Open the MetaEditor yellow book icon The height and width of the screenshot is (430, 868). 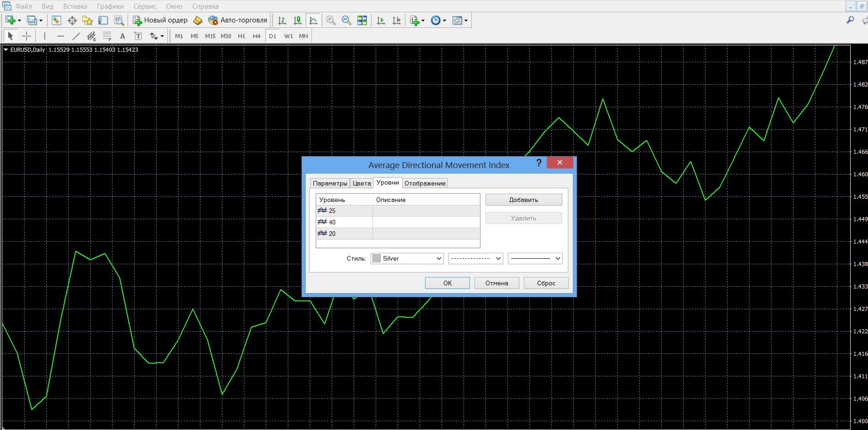(198, 20)
